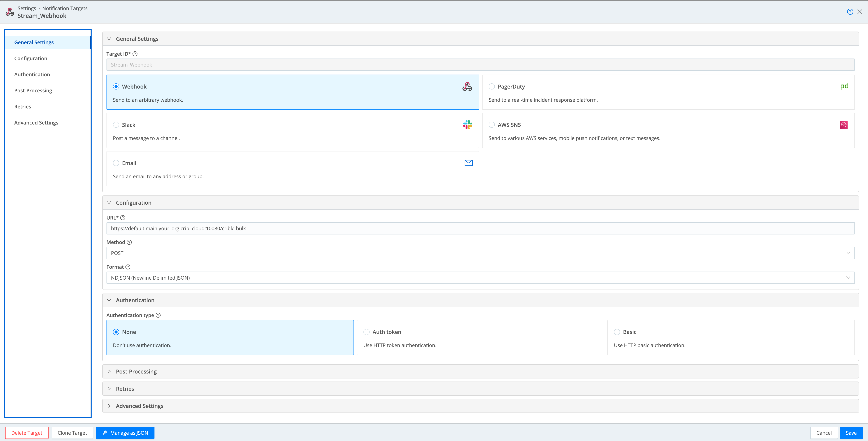Image resolution: width=868 pixels, height=441 pixels.
Task: Click the Delete Target button
Action: [27, 433]
